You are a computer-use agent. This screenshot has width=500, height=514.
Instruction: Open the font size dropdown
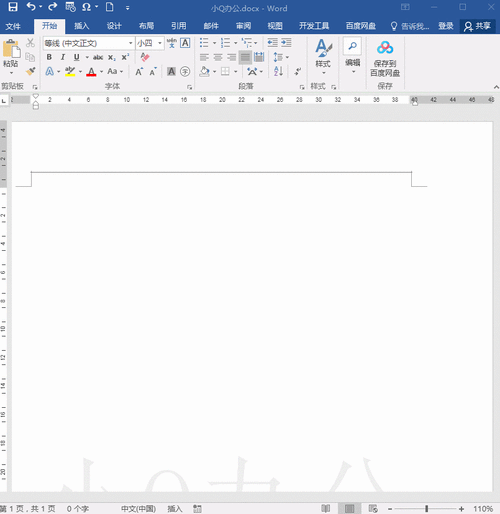pos(160,43)
